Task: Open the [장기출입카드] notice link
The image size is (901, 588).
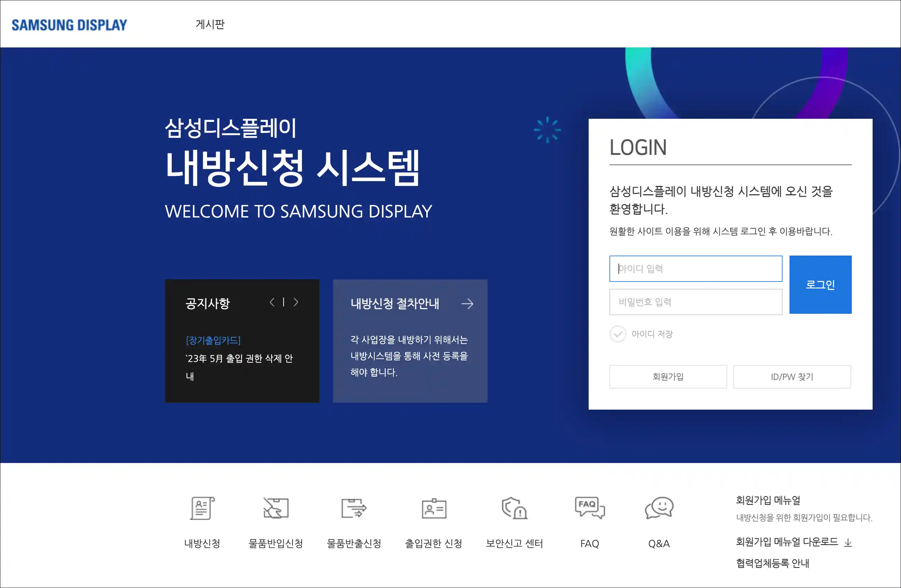Action: tap(213, 340)
